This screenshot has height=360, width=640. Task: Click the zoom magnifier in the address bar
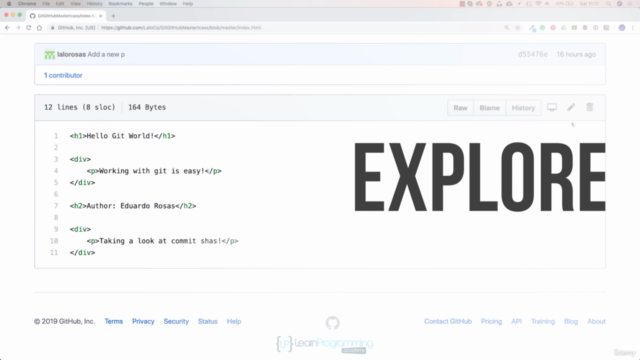tap(507, 28)
